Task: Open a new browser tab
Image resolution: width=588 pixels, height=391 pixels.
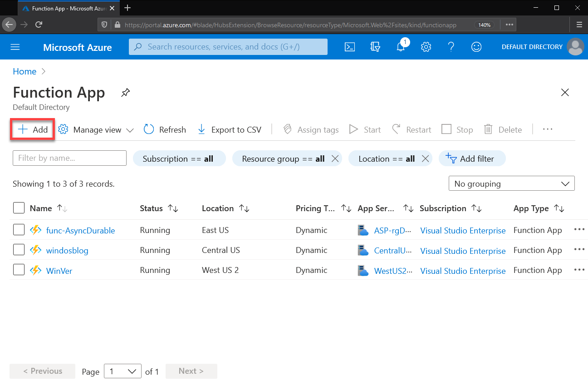Action: pos(127,8)
